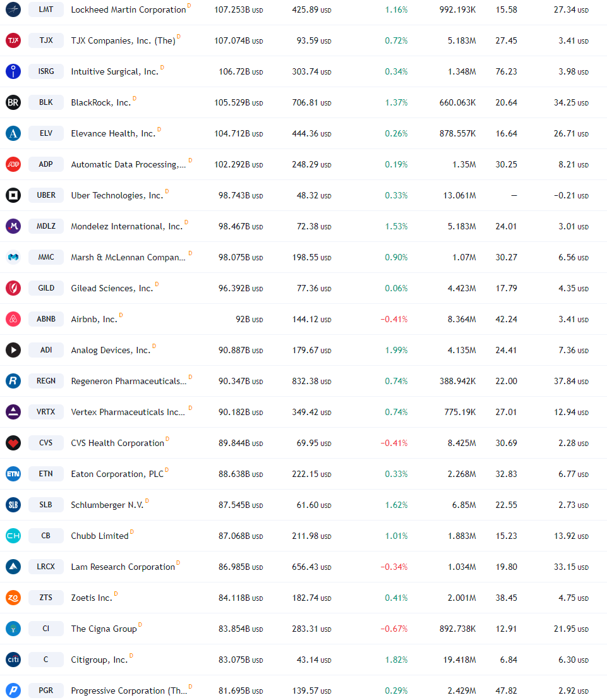The image size is (607, 700).
Task: Click the Lockheed Martin company logo icon
Action: point(13,9)
